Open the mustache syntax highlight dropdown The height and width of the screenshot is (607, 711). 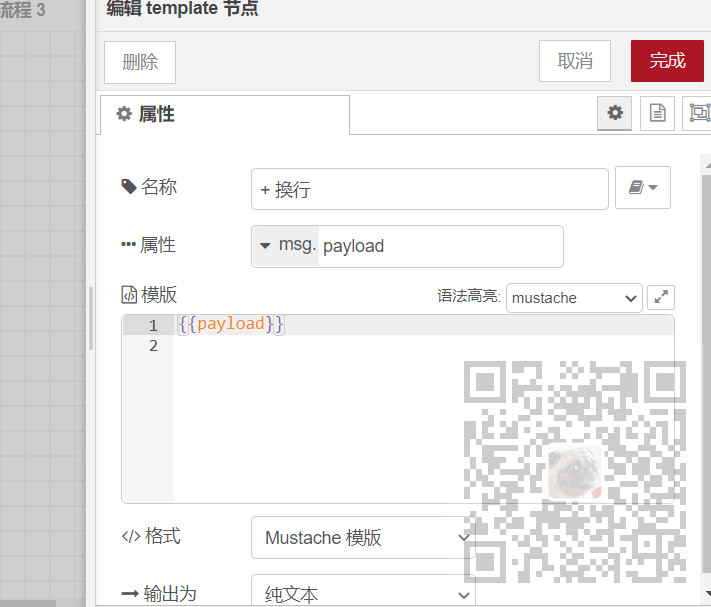(574, 298)
